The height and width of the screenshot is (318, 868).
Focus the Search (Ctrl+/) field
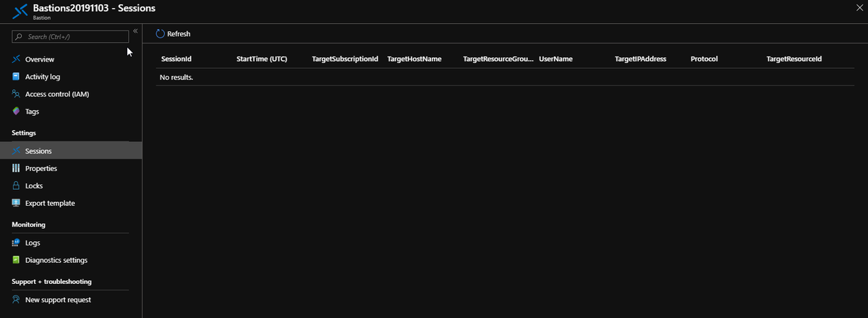pyautogui.click(x=71, y=36)
